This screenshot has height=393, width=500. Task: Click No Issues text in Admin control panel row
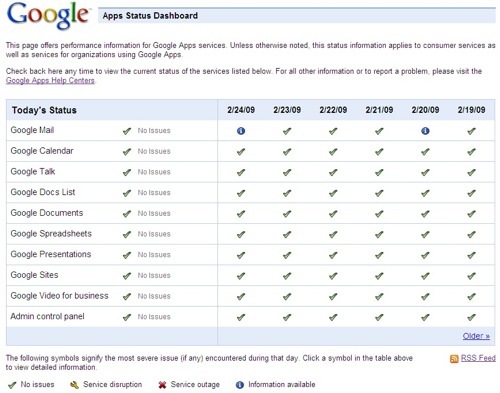154,317
